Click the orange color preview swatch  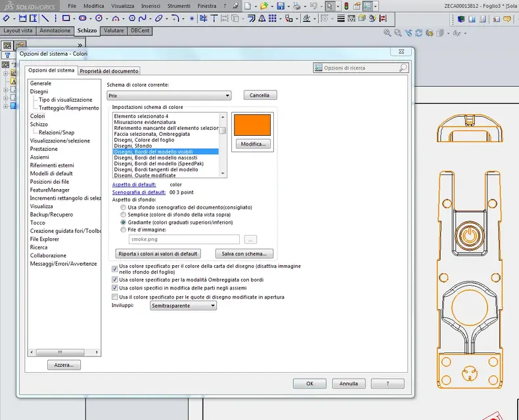coord(252,125)
